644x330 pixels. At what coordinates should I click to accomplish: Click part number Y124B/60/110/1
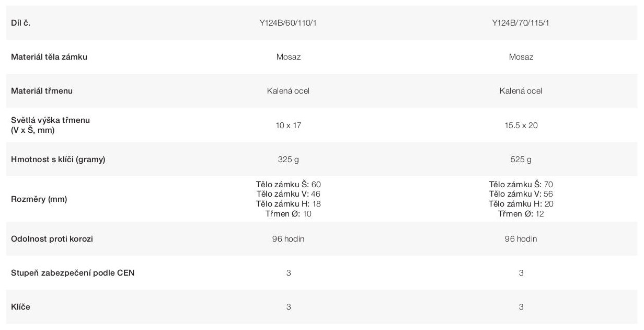point(288,23)
